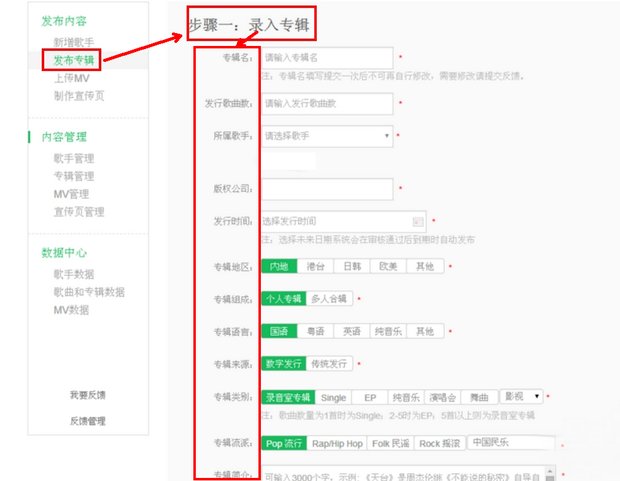Choose 纯音乐 in 专辑类别 row
620x481 pixels.
tap(406, 397)
